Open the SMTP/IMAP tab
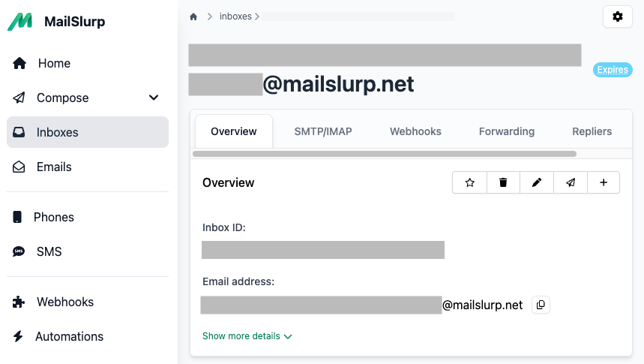The width and height of the screenshot is (644, 364). coord(323,131)
